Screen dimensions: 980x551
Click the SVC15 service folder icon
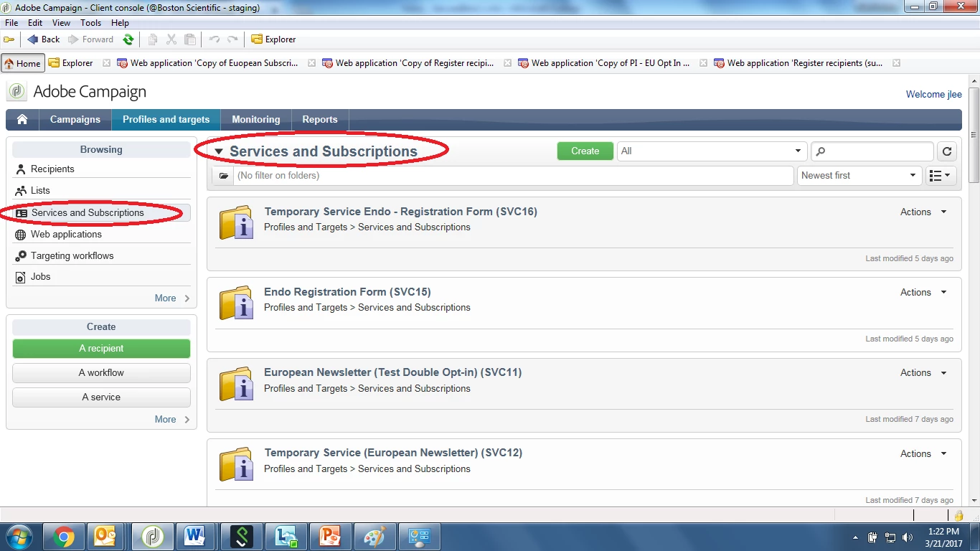236,303
